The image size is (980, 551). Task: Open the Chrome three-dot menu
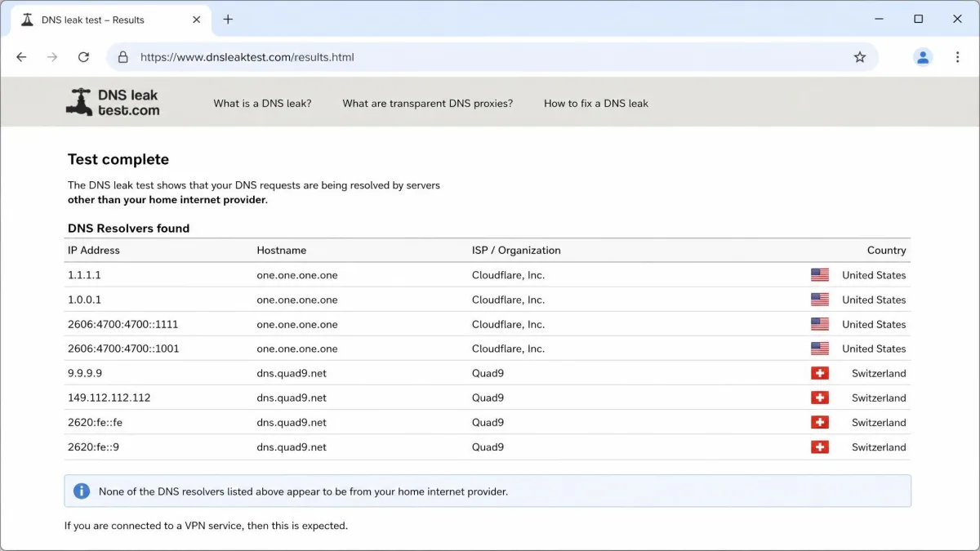(x=957, y=57)
